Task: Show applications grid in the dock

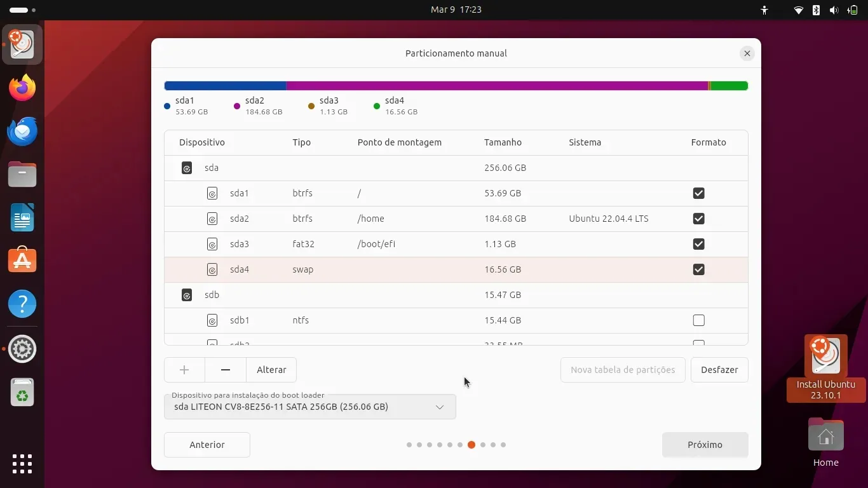Action: coord(22,463)
